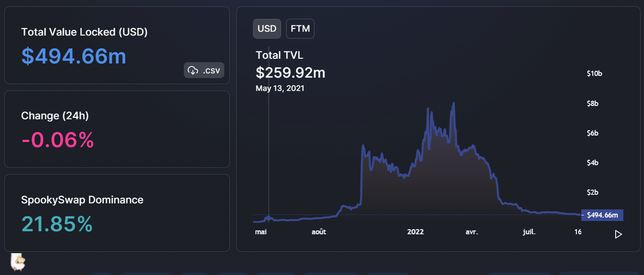Click the 2022 label on the time axis
Viewport: 644px width, 275px height.
point(415,232)
